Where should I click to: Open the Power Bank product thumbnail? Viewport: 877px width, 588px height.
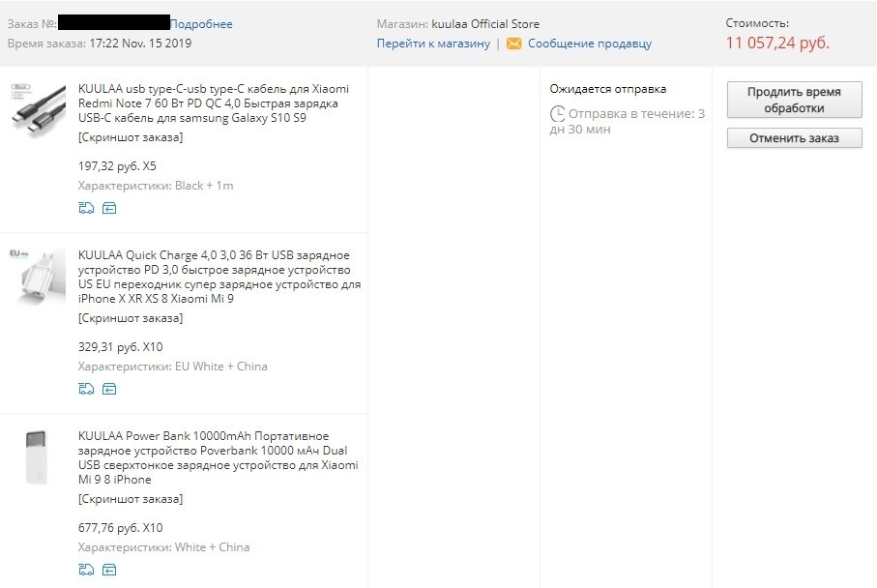coord(38,456)
